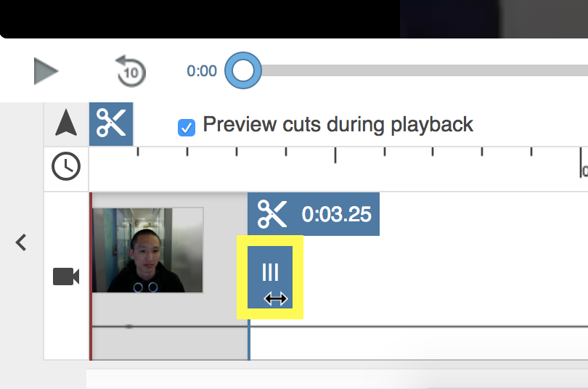Viewport: 588px width, 389px height.
Task: Click the gray playback progress track
Action: click(x=425, y=70)
